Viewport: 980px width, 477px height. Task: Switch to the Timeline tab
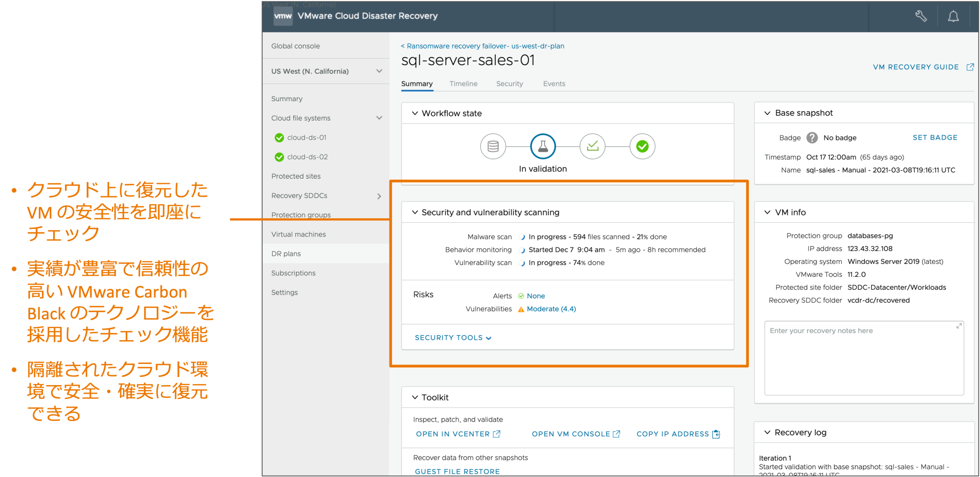pos(463,83)
